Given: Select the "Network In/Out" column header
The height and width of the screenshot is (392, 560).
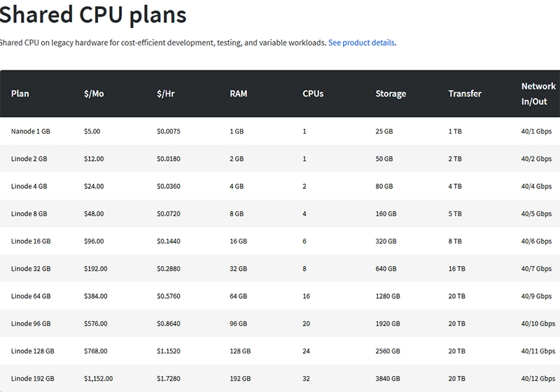Looking at the screenshot, I should (x=538, y=94).
